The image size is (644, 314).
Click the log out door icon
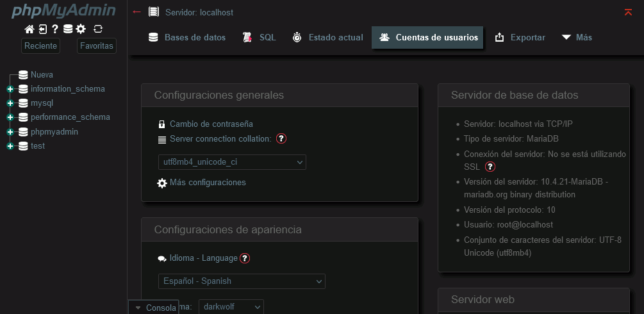coord(43,29)
